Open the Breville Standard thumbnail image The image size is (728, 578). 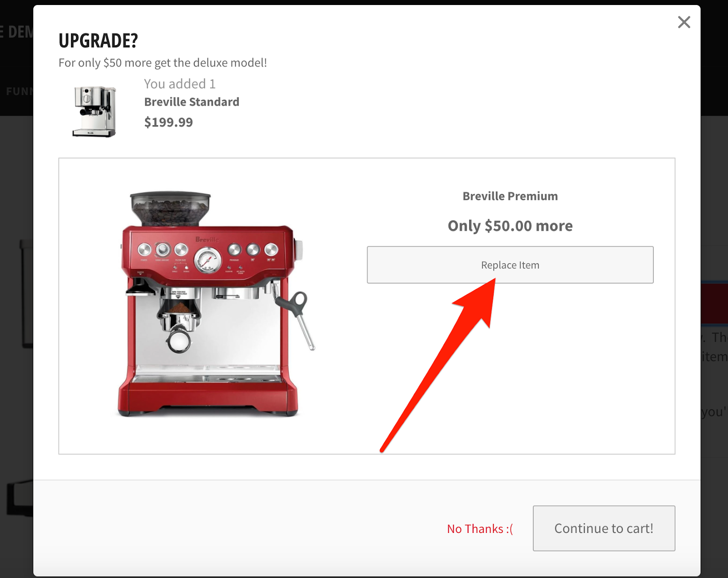pos(94,112)
